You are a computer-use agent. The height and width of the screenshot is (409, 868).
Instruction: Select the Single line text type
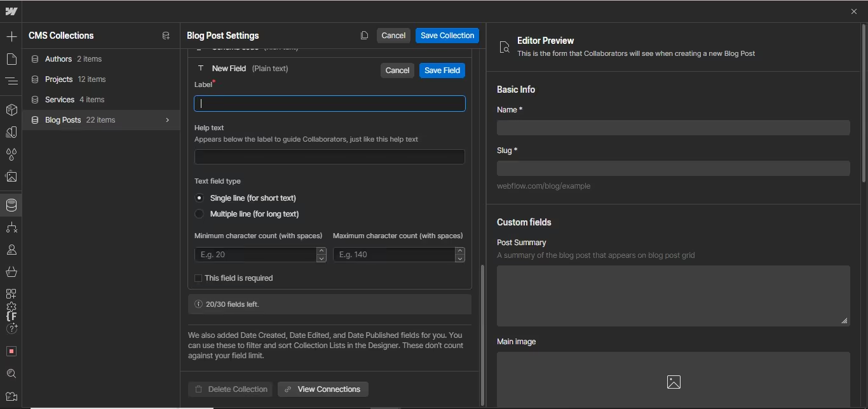(200, 198)
